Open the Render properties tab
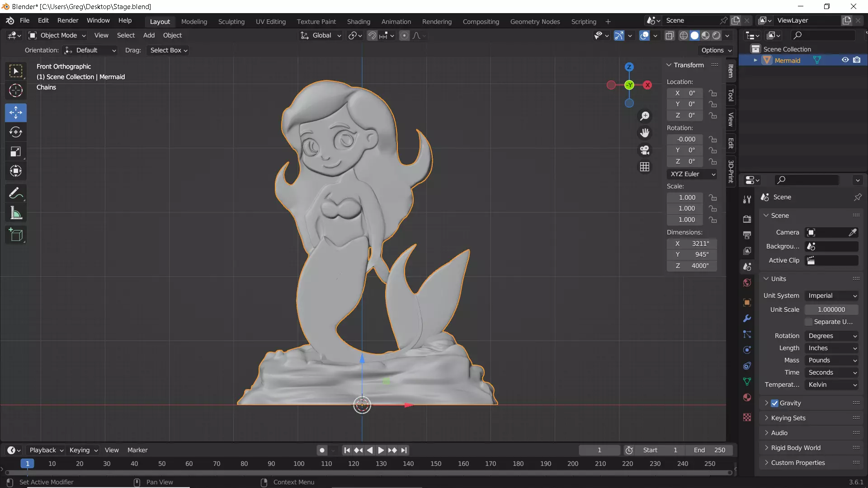 tap(747, 219)
